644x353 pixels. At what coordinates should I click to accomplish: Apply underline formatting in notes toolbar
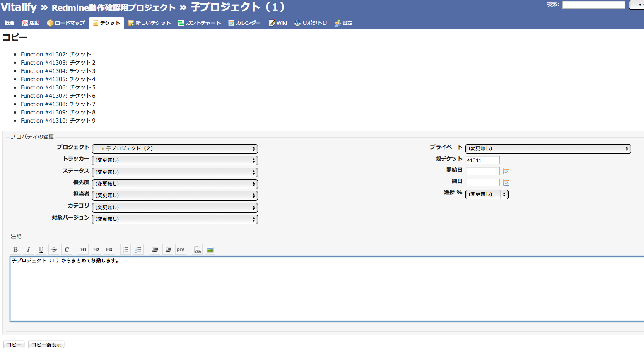41,249
